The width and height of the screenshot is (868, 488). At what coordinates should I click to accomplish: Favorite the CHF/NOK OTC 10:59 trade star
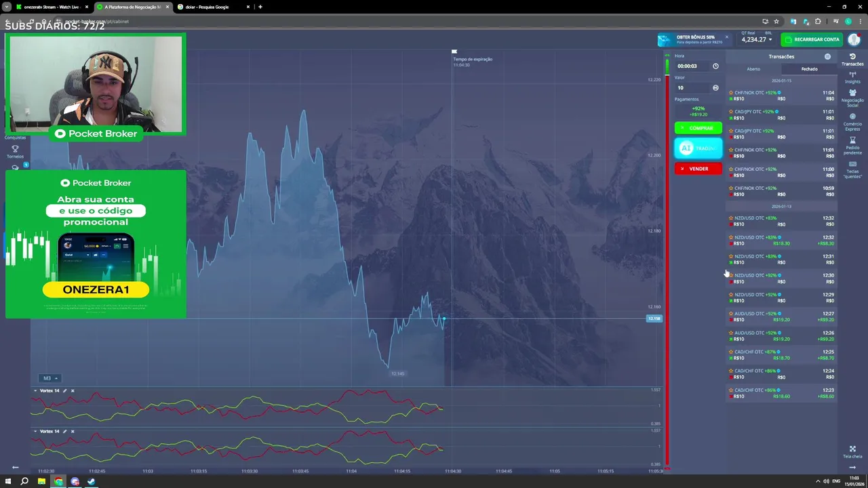[x=731, y=188]
